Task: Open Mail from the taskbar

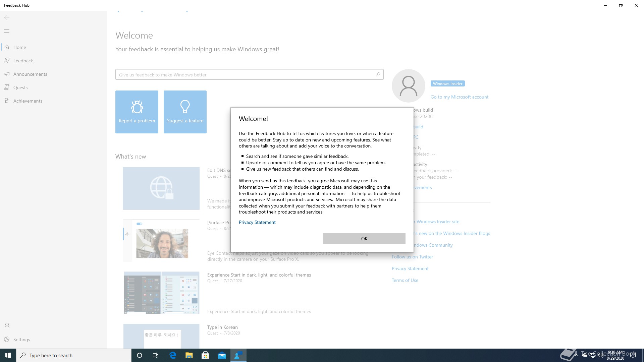Action: pyautogui.click(x=222, y=355)
